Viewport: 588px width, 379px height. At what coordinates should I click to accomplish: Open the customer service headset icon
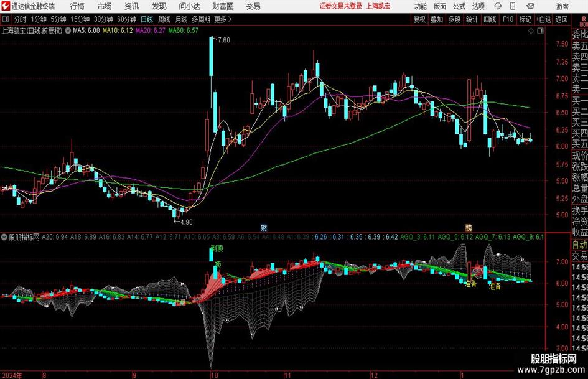coord(498,6)
